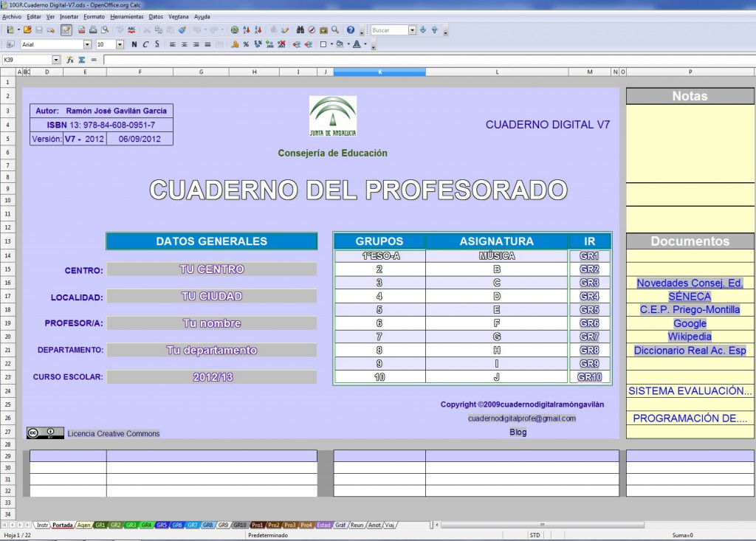Sort data in ascending order
Image resolution: width=756 pixels, height=541 pixels.
[x=246, y=30]
